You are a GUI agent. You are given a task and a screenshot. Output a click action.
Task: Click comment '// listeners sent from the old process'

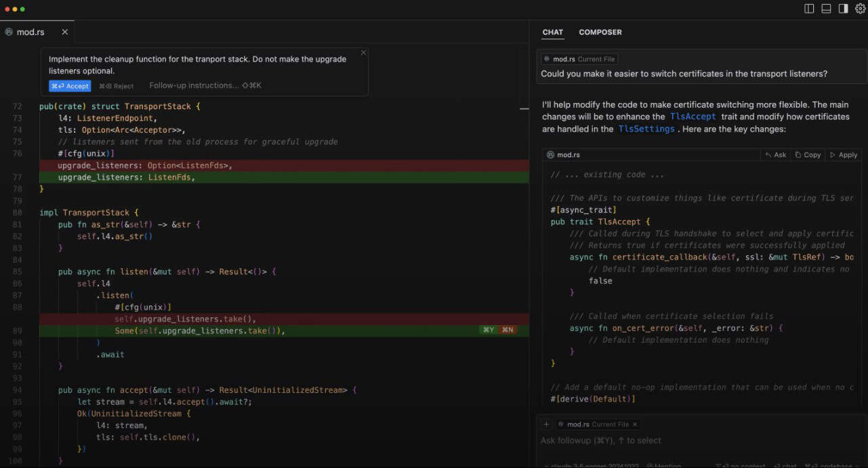198,142
